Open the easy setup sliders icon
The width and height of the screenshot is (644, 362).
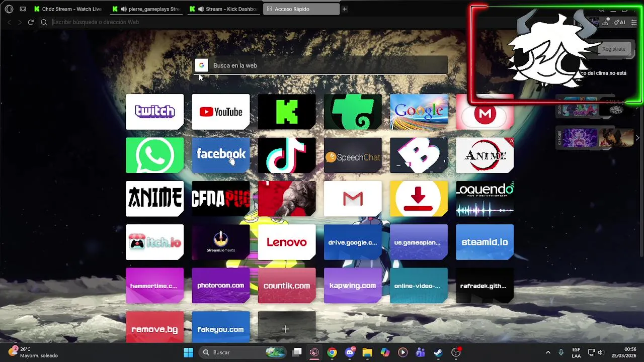[634, 22]
